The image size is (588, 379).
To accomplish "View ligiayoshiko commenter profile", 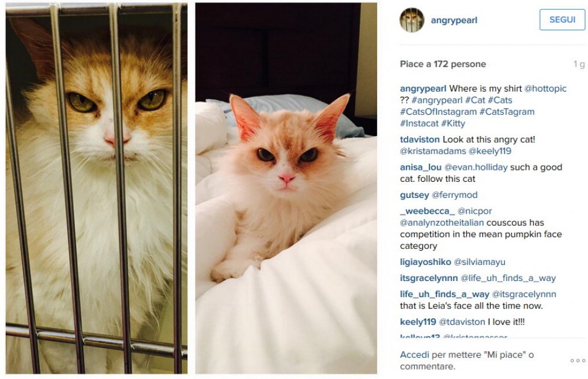I will point(425,262).
